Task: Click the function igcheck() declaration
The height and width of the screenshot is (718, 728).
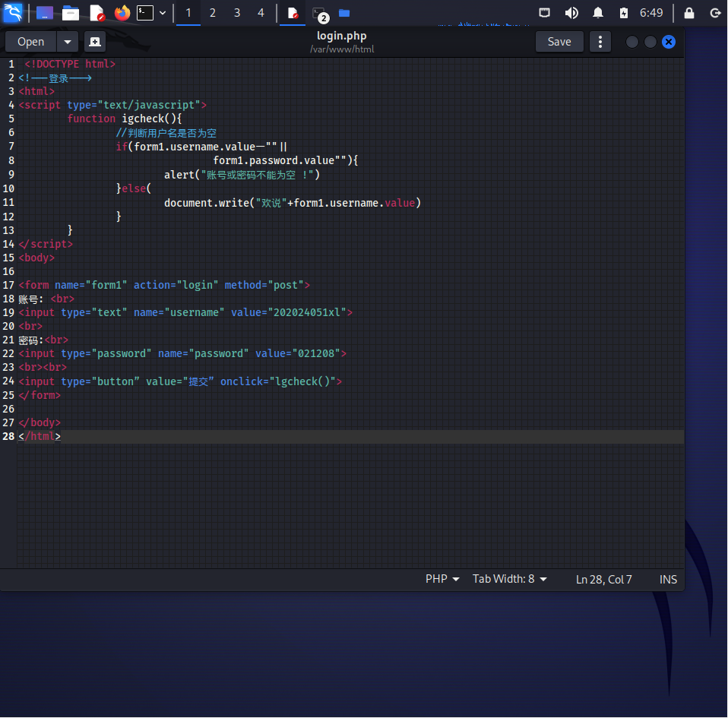Action: [125, 119]
